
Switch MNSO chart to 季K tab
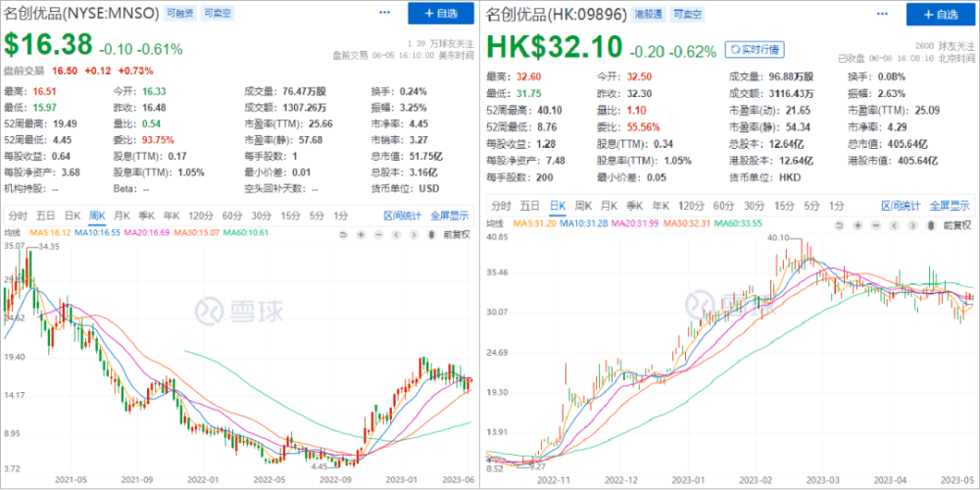click(147, 216)
